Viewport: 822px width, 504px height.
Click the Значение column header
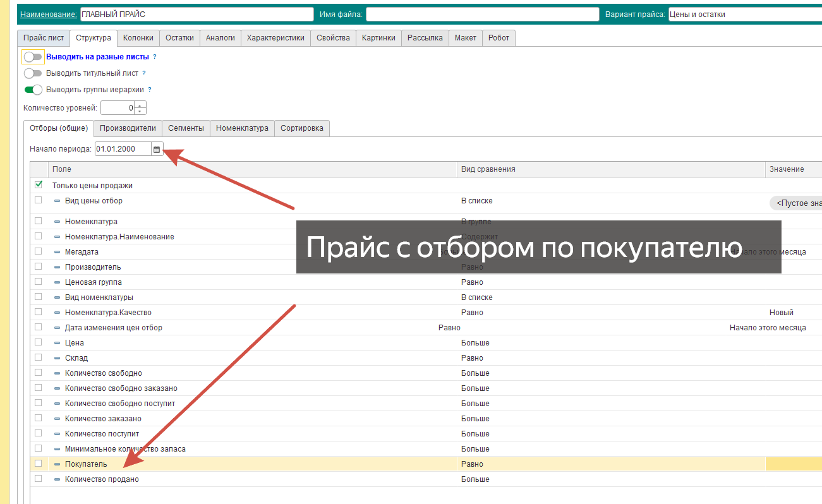(794, 169)
